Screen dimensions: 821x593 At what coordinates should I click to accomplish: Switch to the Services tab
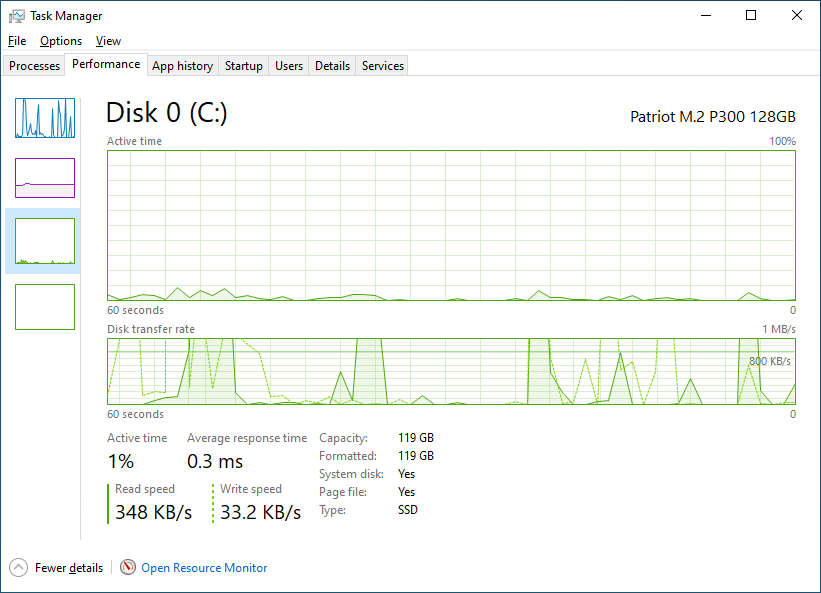[383, 66]
